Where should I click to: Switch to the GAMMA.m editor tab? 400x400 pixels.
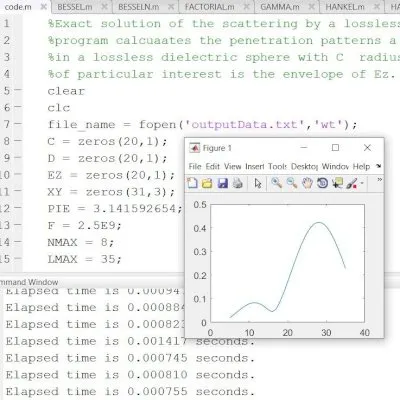click(x=279, y=7)
